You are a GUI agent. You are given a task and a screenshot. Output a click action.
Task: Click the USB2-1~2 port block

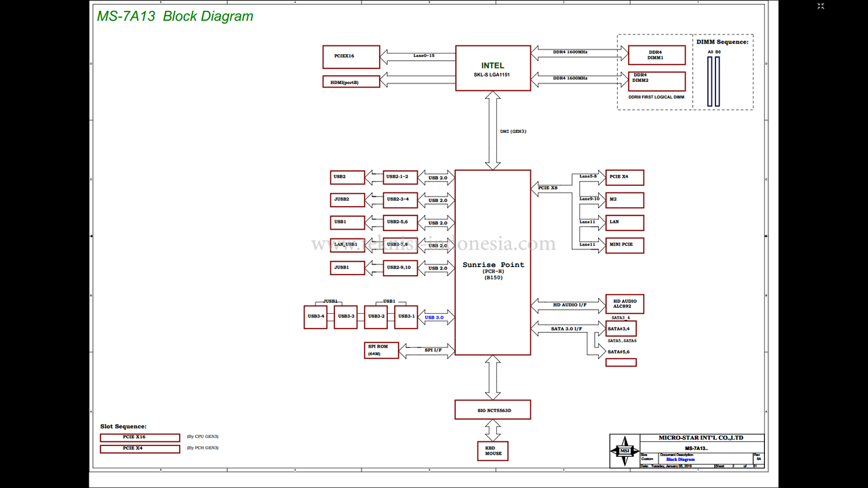[400, 178]
